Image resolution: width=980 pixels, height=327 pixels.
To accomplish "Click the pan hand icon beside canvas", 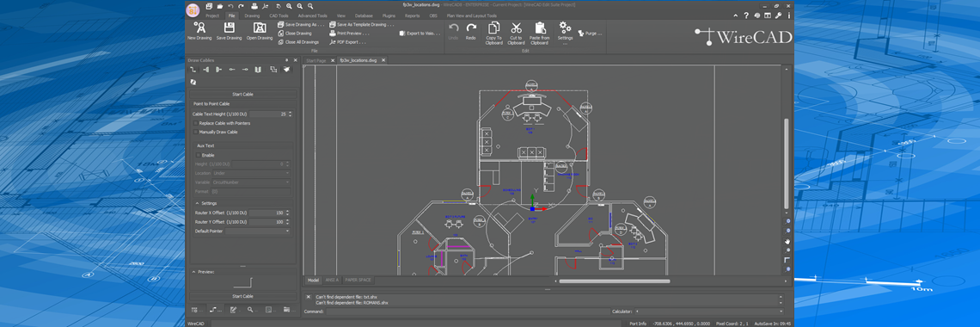I will (x=787, y=241).
